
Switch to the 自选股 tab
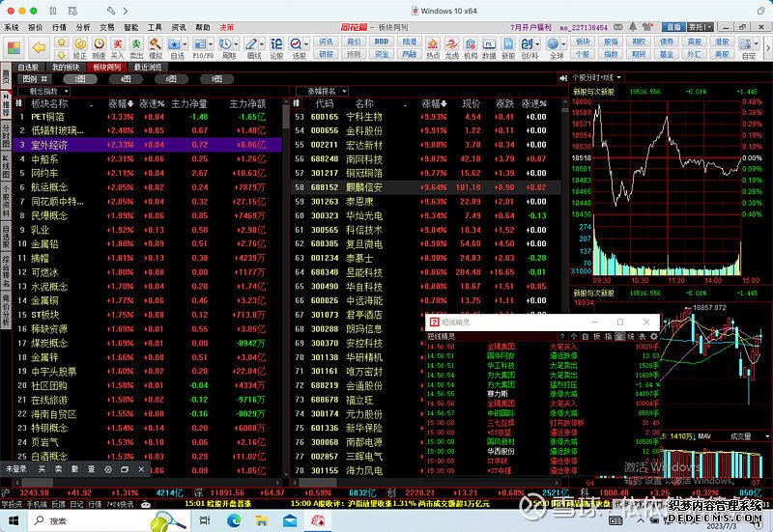[x=29, y=67]
